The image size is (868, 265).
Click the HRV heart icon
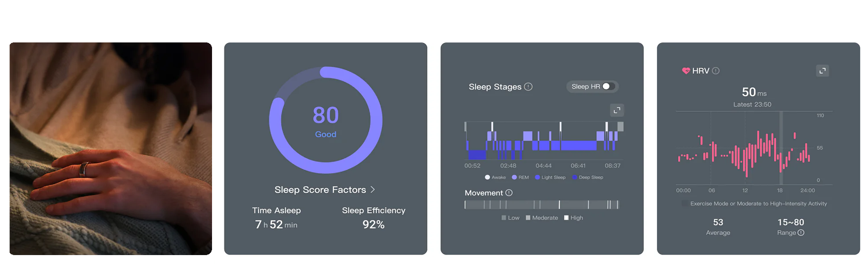686,71
